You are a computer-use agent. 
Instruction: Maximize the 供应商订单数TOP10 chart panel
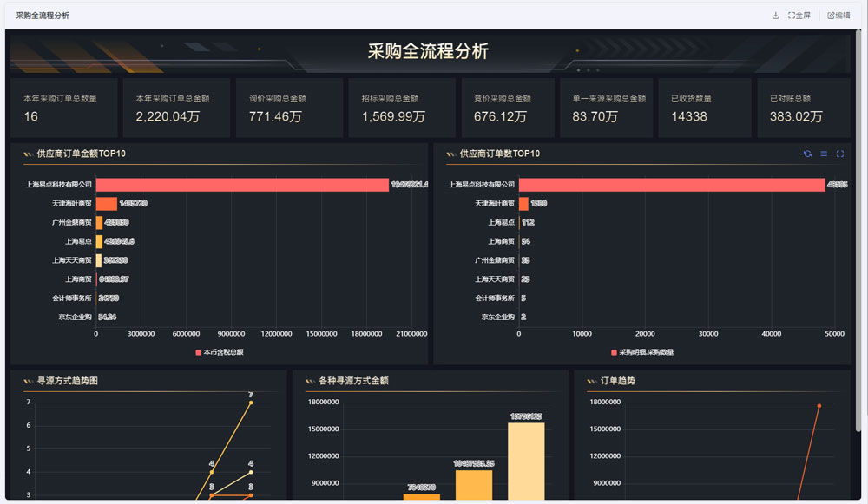point(840,154)
